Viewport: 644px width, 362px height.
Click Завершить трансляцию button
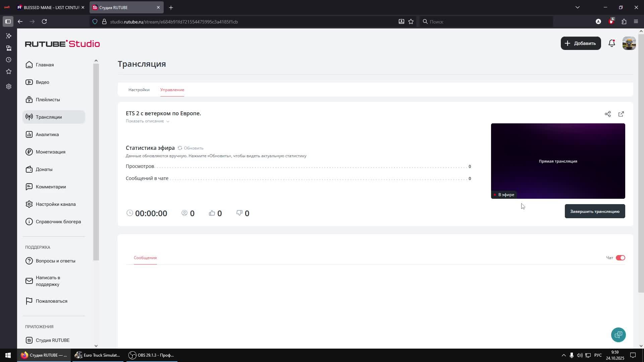(594, 212)
